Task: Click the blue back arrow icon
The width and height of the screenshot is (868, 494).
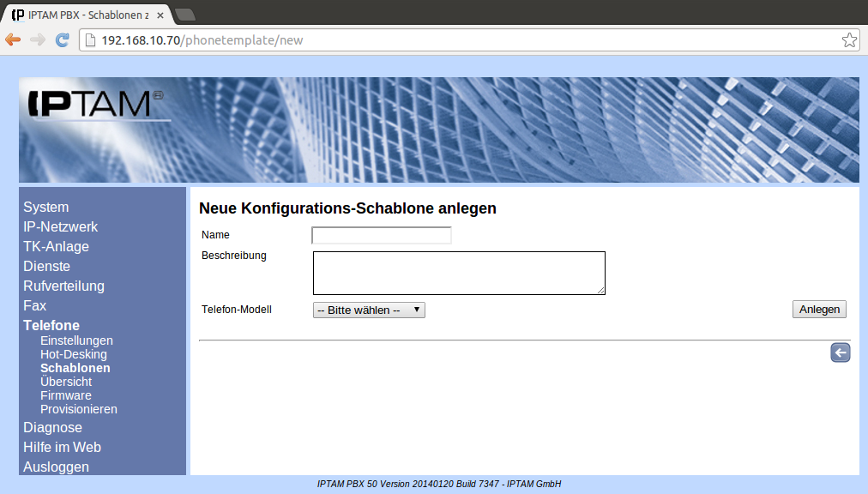Action: [840, 352]
